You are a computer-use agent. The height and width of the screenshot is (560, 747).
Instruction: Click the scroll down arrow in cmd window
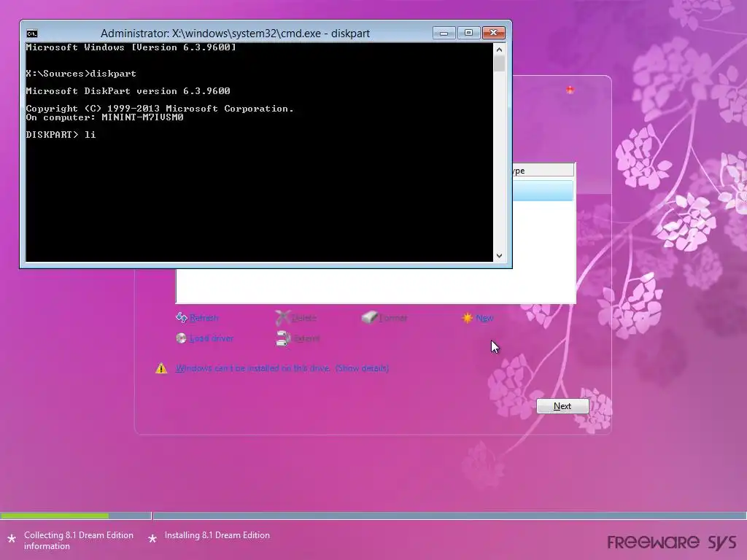(x=499, y=256)
